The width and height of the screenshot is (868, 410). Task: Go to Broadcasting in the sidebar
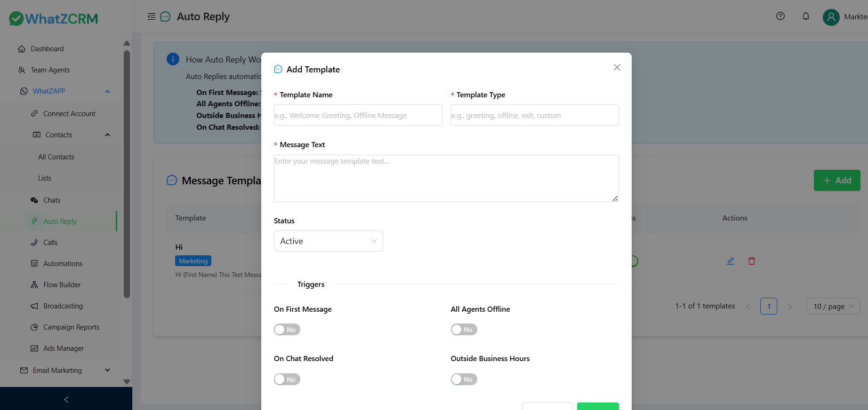[63, 306]
